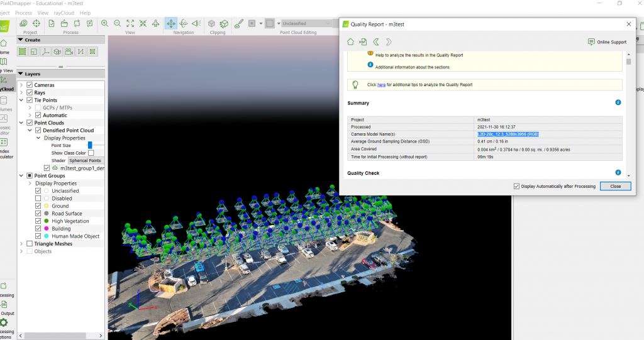This screenshot has height=340, width=644.
Task: Adjust the Point Size slider
Action: [90, 145]
